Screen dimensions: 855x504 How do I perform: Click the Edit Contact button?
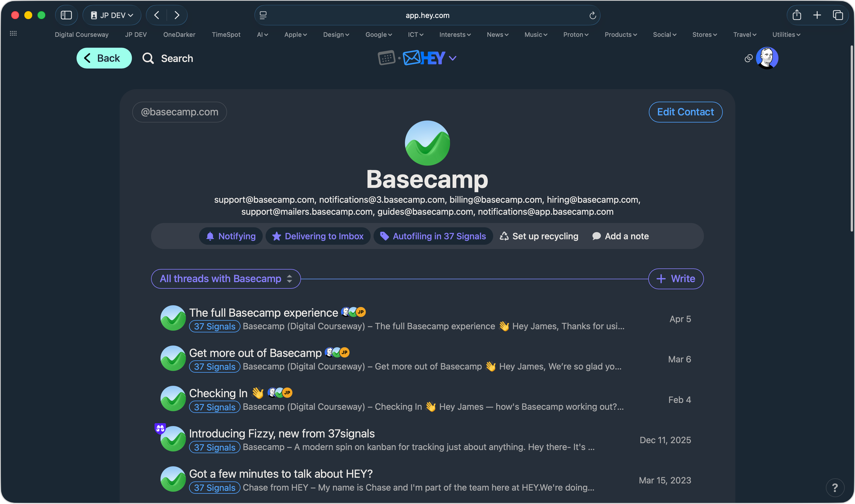[686, 112]
